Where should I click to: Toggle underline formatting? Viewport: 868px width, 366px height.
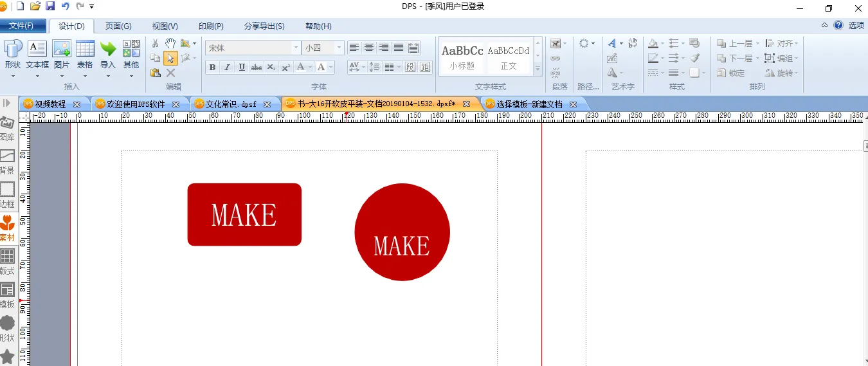(x=242, y=68)
